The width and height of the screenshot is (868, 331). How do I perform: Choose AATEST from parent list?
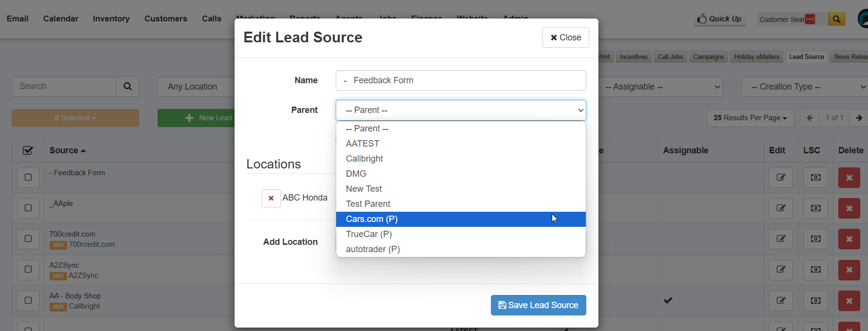tap(461, 144)
